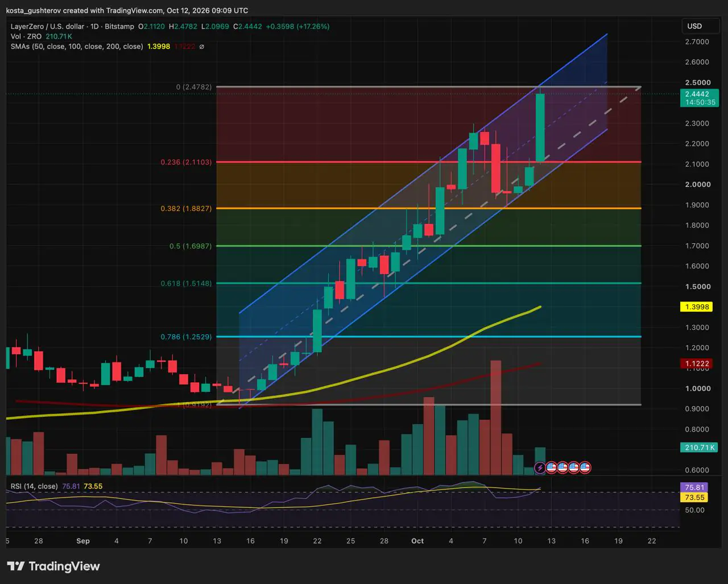
Task: Click the yellow 1.3998 tag on price axis
Action: (697, 307)
